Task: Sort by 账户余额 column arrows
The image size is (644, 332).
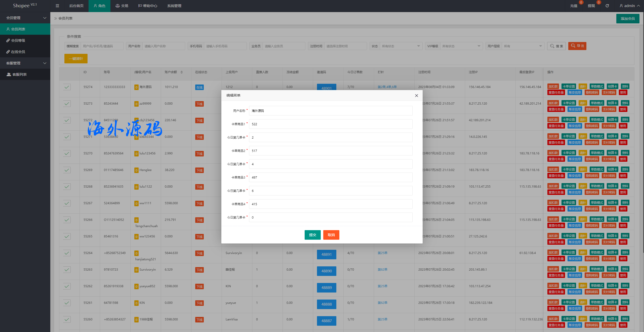Action: (x=182, y=72)
